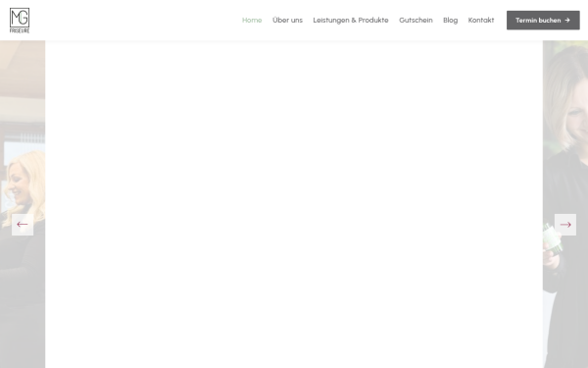This screenshot has width=588, height=368.
Task: Click empty header area beside the logo
Action: pyautogui.click(x=135, y=21)
